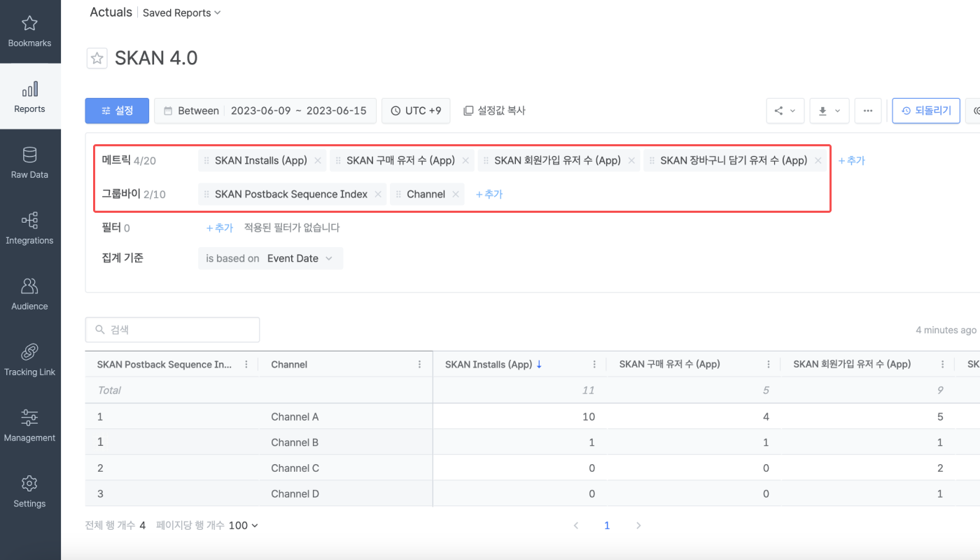Open SKAN 회원가입 유저 수 column menu

(x=943, y=364)
